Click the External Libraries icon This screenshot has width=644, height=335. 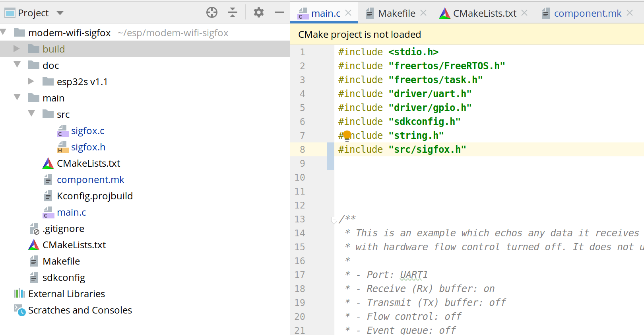click(19, 294)
